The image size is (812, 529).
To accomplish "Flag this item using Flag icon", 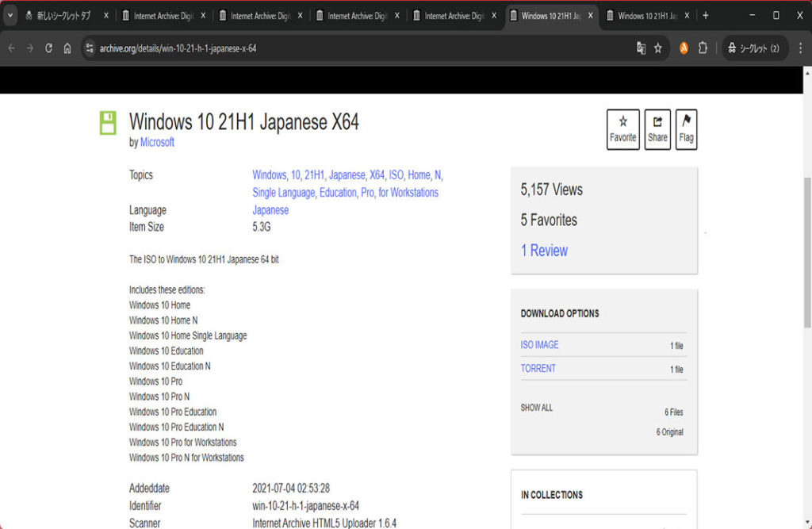I will coord(686,129).
